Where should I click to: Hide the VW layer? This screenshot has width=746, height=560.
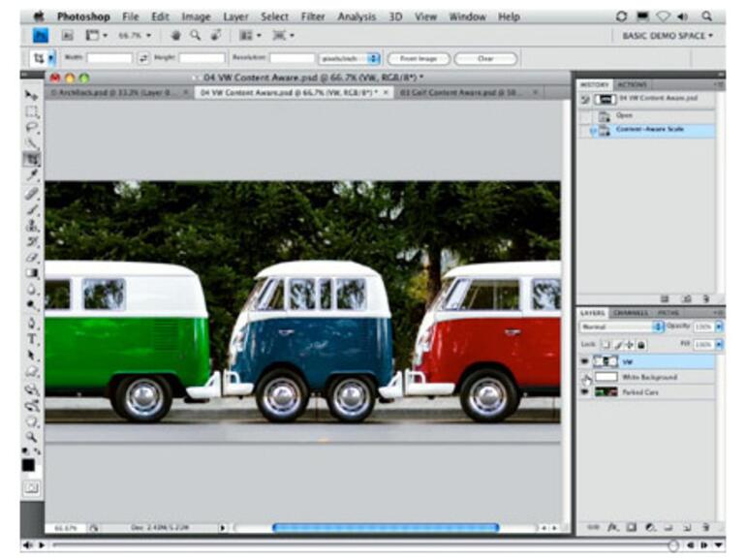584,361
